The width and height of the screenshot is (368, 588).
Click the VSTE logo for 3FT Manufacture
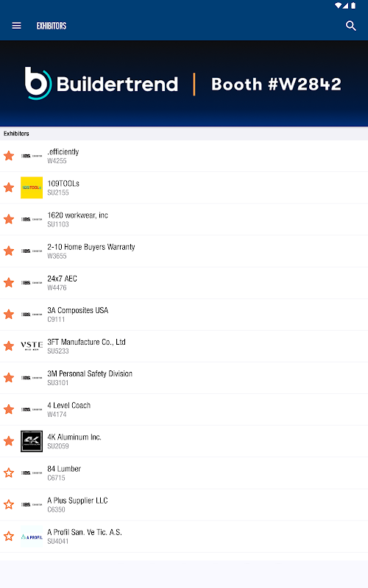click(32, 345)
